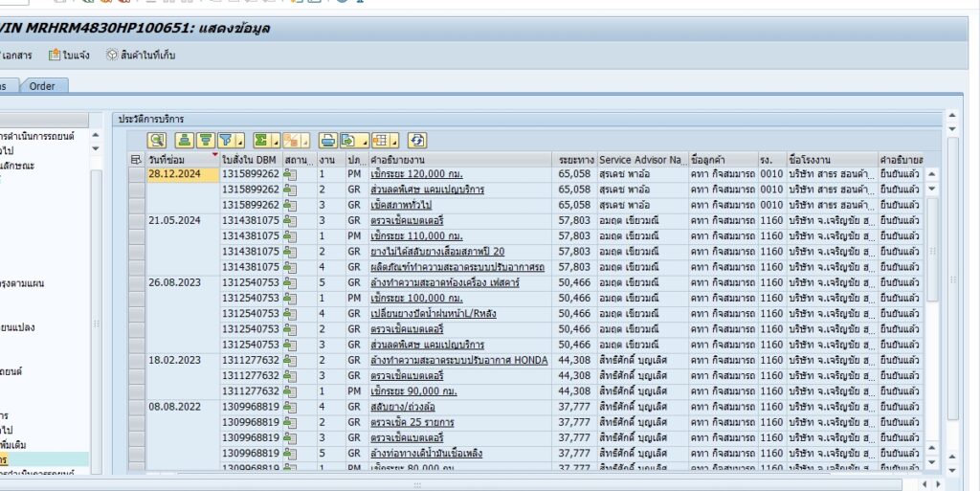The width and height of the screenshot is (980, 491).
Task: Select row of ตรวจเช็ค 25 รายการ via row selector
Action: [136, 422]
